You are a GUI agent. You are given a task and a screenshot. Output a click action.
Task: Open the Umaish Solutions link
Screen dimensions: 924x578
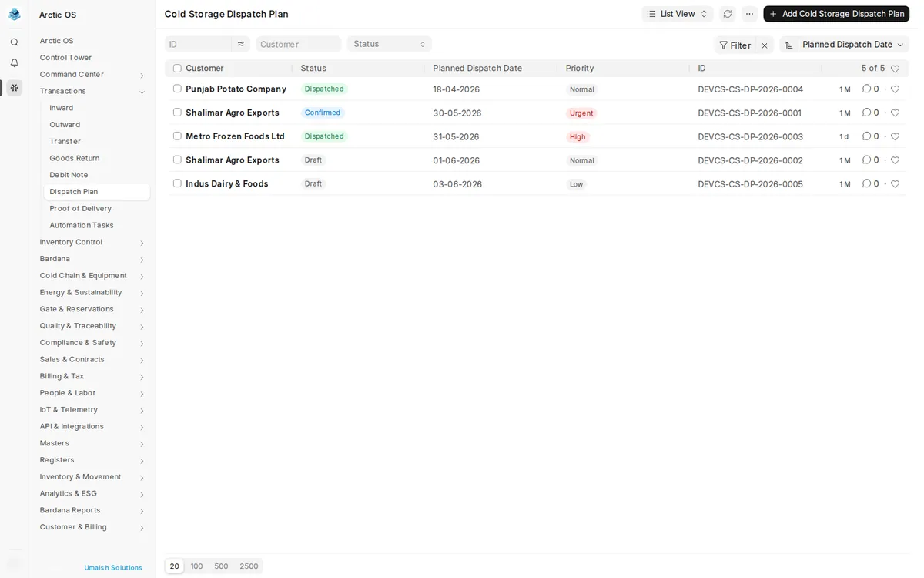tap(113, 568)
